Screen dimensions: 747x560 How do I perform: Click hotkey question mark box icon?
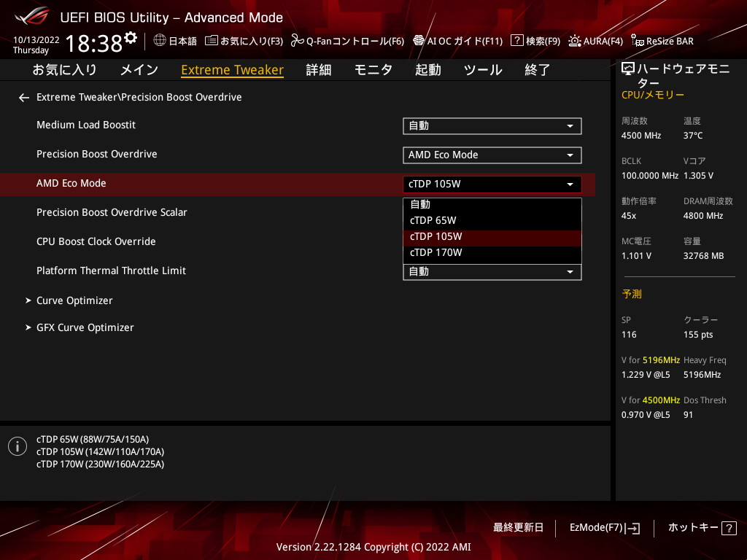coord(729,528)
